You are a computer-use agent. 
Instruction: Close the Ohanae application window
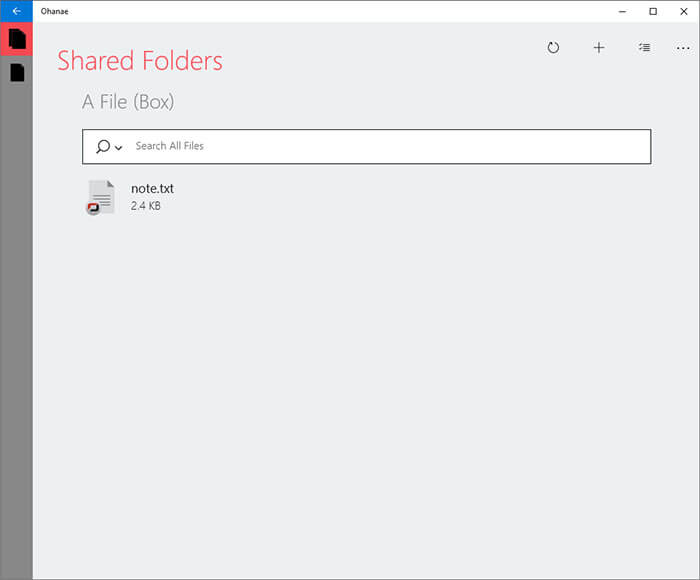coord(683,11)
